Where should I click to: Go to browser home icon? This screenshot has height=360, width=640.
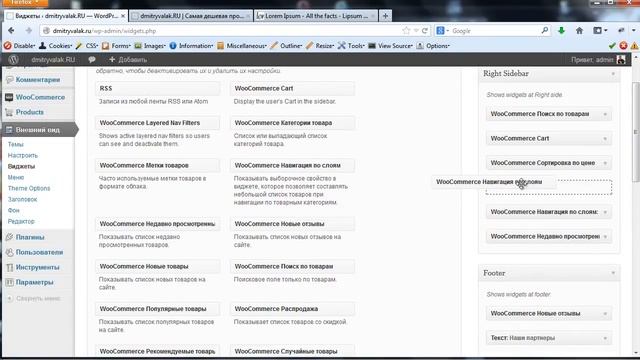579,31
